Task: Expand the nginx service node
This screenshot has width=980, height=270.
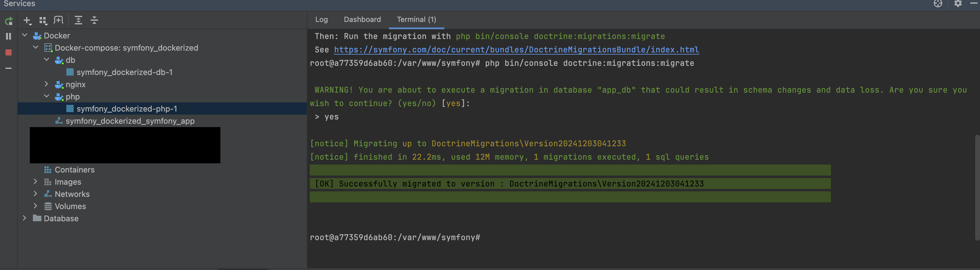Action: pyautogui.click(x=46, y=84)
